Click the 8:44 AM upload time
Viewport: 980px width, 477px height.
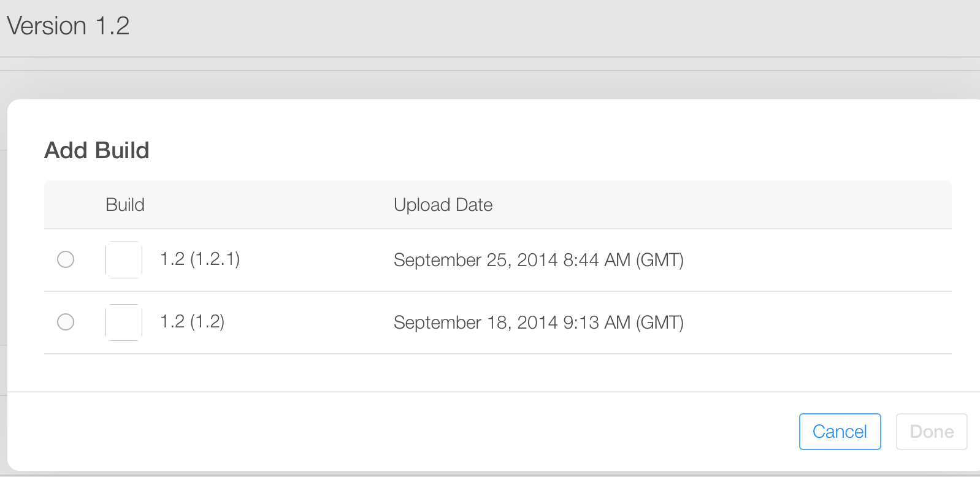pos(596,260)
